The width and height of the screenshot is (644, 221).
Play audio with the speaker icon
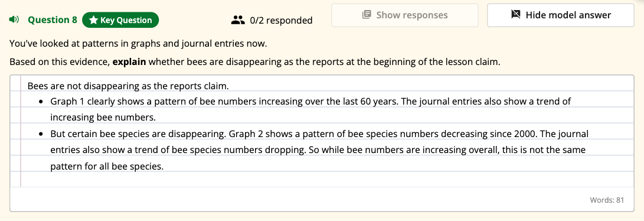click(x=14, y=19)
